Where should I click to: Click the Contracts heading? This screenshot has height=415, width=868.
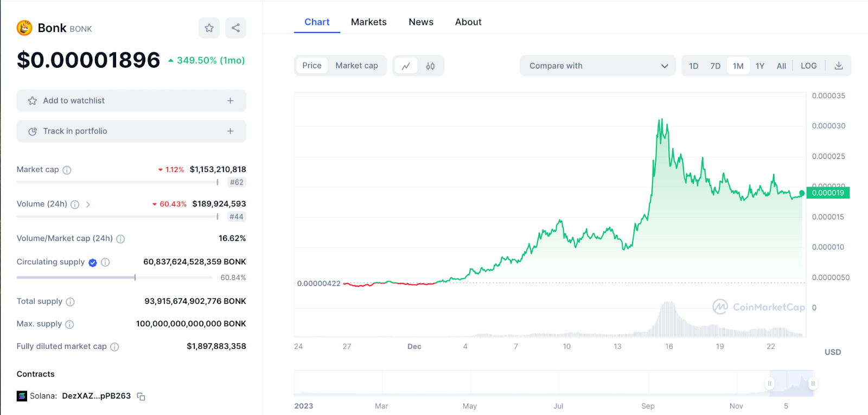[36, 374]
